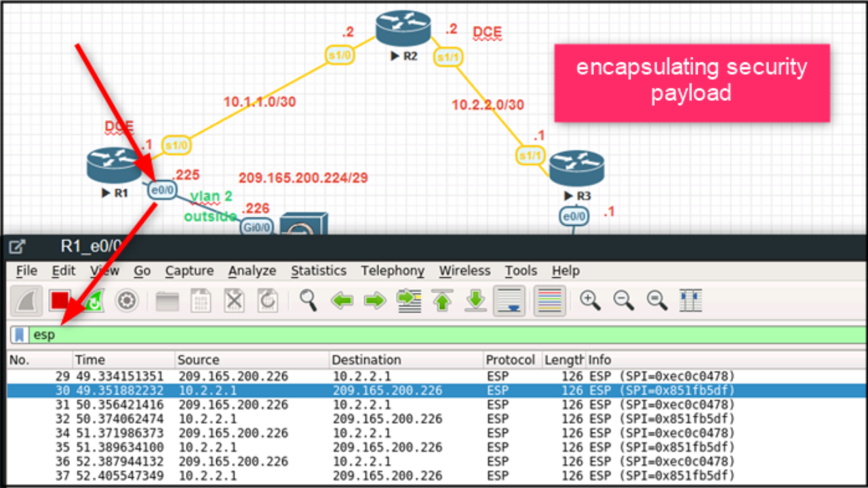This screenshot has height=488, width=868.
Task: Open the Capture menu
Action: pyautogui.click(x=189, y=271)
